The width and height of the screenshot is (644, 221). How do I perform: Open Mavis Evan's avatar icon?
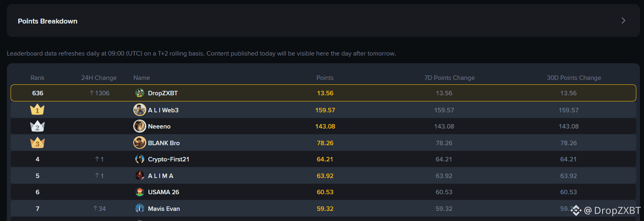coord(140,208)
